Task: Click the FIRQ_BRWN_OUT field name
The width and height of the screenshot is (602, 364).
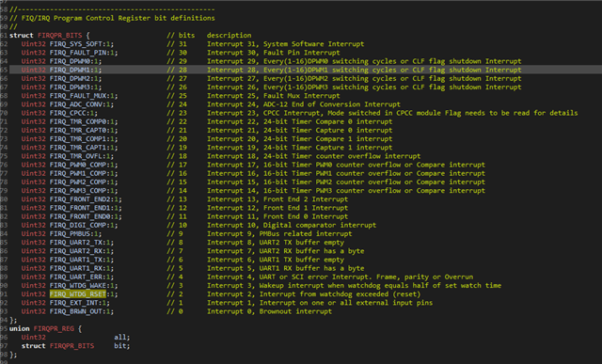Action: point(77,311)
